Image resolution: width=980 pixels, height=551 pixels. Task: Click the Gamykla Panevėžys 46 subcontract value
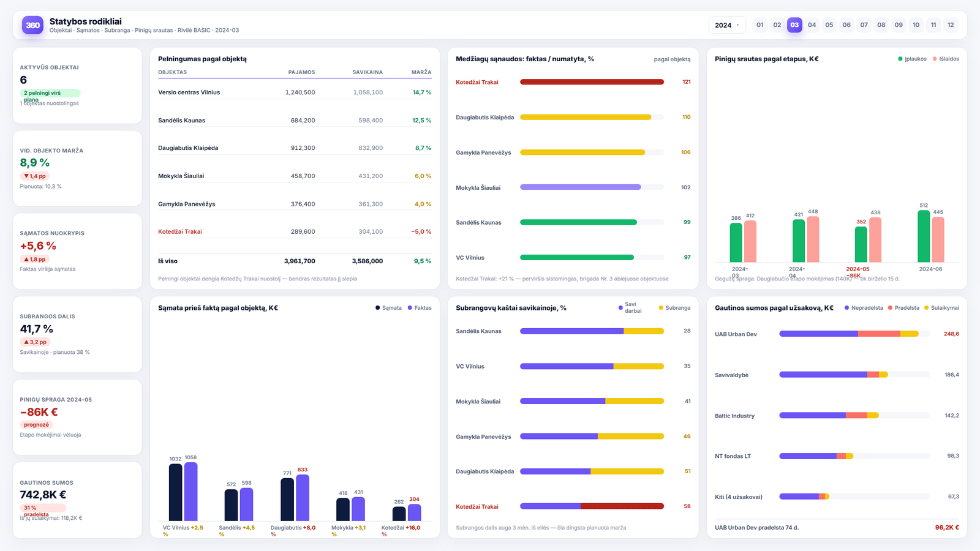pos(687,437)
